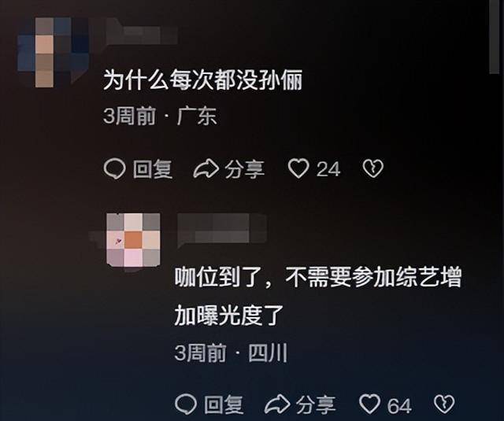504x421 pixels.
Task: Click the 分享 label under the 广东 comment
Action: click(x=245, y=169)
